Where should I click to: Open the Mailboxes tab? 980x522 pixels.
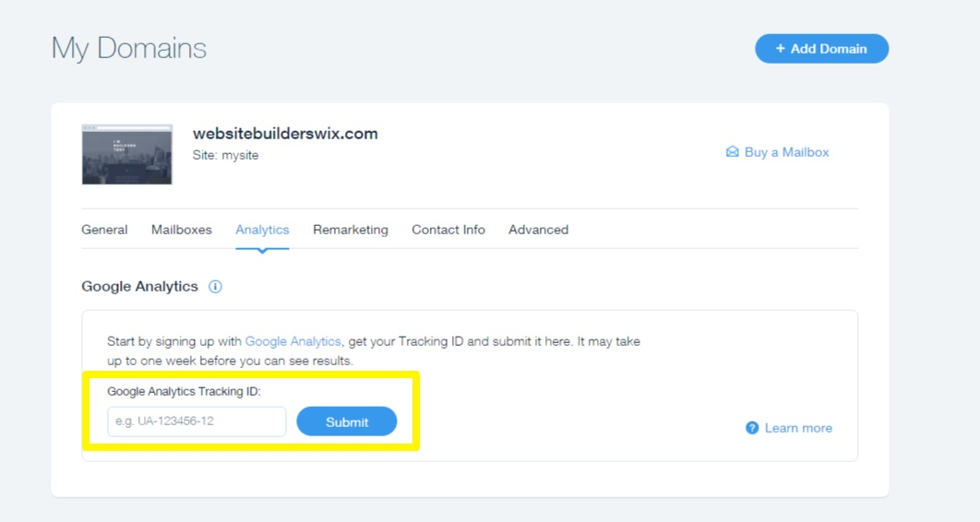click(181, 230)
